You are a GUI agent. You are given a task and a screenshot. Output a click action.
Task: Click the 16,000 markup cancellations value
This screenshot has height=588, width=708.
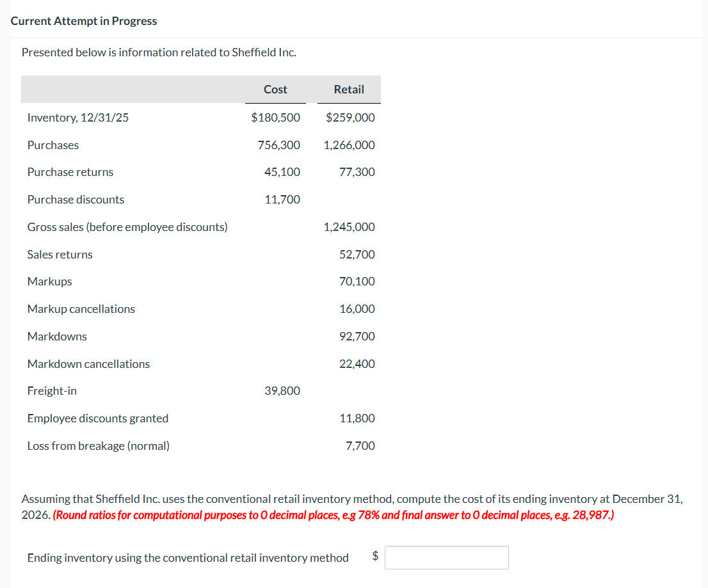(357, 308)
